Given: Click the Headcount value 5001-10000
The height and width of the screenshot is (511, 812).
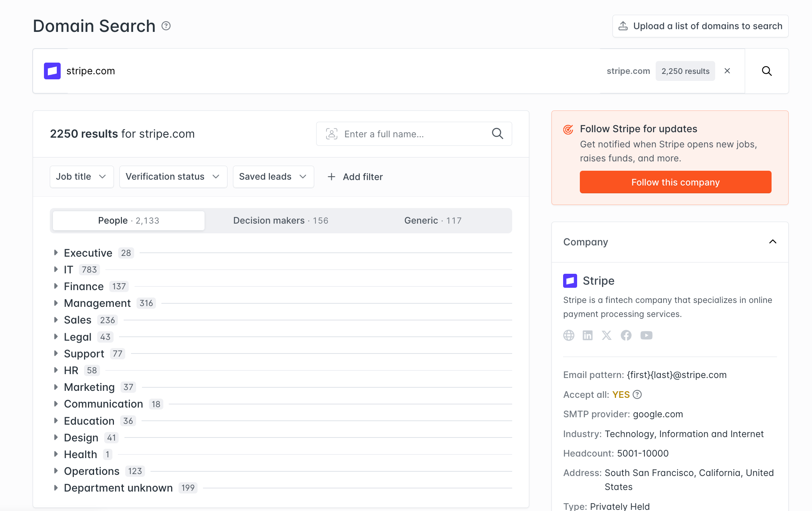Looking at the screenshot, I should (x=643, y=453).
